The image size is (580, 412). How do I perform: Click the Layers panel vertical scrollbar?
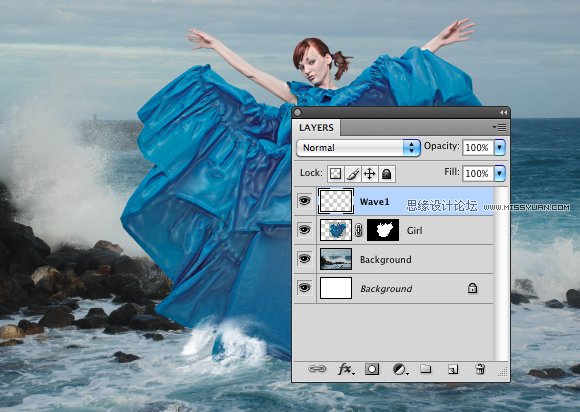click(x=501, y=274)
